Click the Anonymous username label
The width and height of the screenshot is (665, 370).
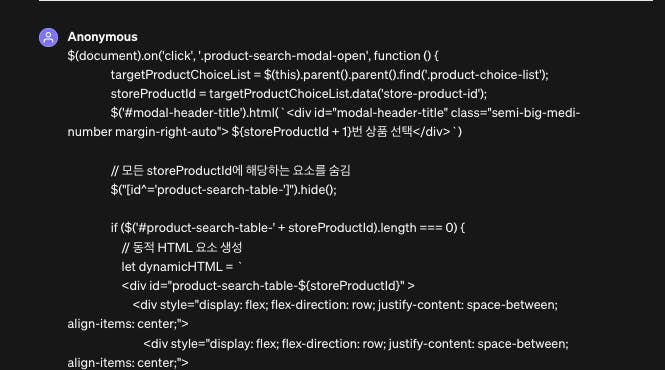coord(102,37)
